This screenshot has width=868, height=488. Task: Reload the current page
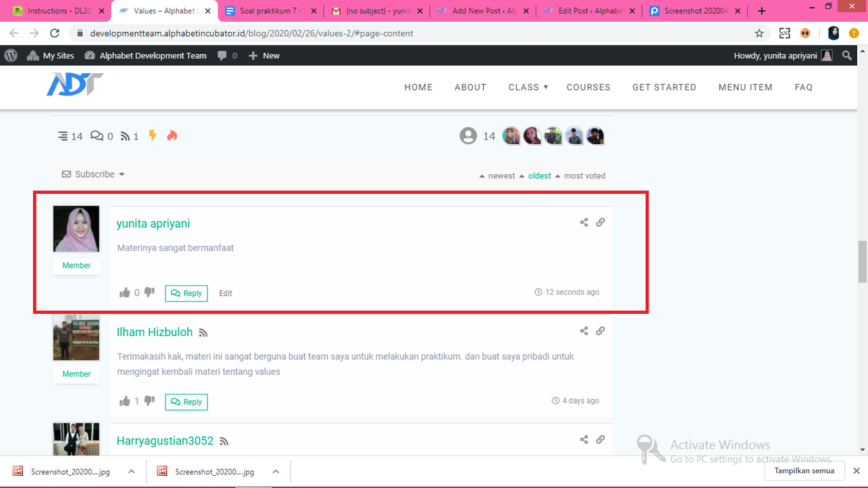[x=56, y=33]
